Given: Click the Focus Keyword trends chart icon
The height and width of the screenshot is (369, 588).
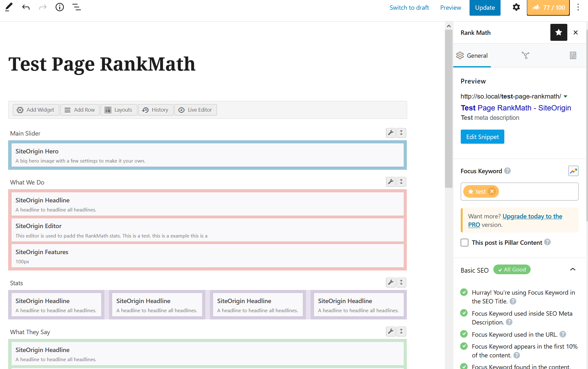Looking at the screenshot, I should [x=573, y=171].
